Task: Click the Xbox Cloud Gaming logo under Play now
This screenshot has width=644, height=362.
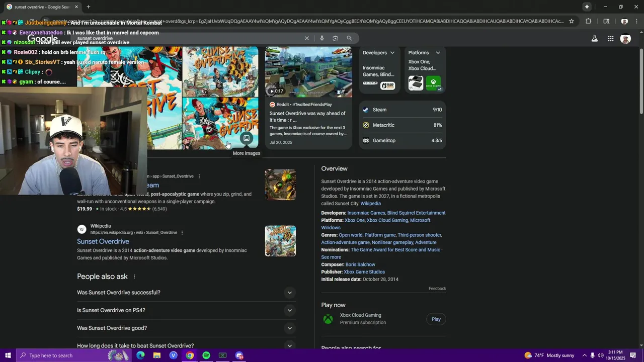Action: 328,319
